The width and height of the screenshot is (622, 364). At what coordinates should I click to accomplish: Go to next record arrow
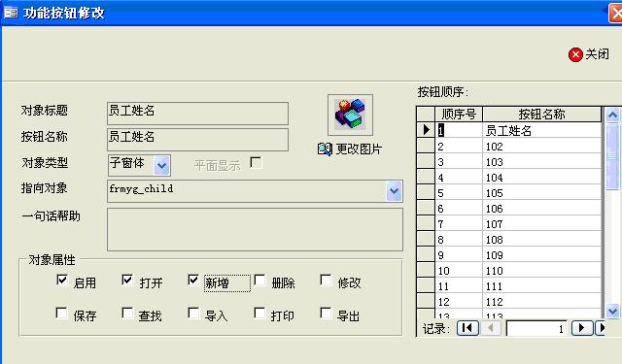point(582,328)
